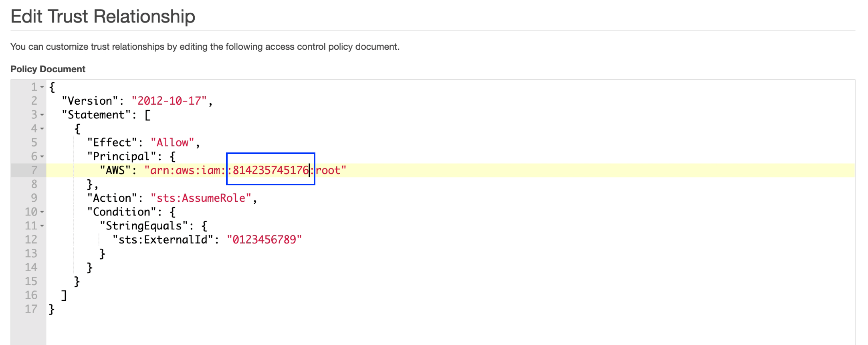Screen dimensions: 868x345
Task: Click the "Statement" key text
Action: [x=97, y=115]
